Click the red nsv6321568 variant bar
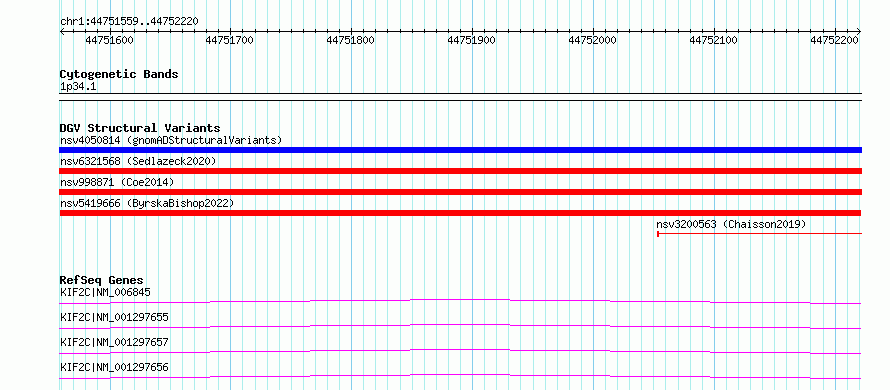The width and height of the screenshot is (890, 390). (460, 171)
